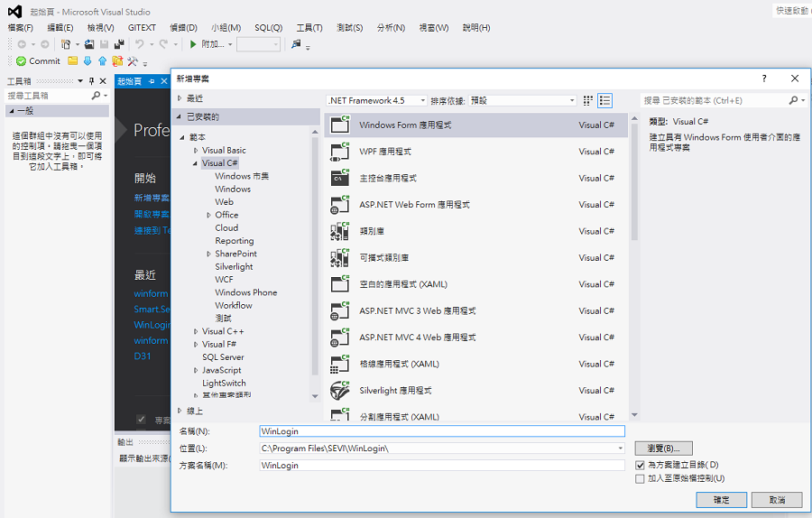812x518 pixels.
Task: Click the green start debugging arrow
Action: 193,44
